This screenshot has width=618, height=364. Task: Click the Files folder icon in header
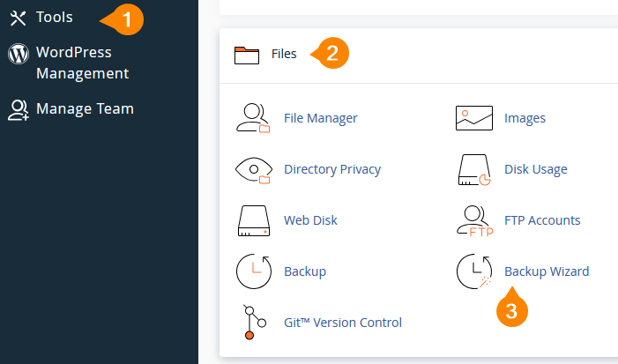[247, 56]
